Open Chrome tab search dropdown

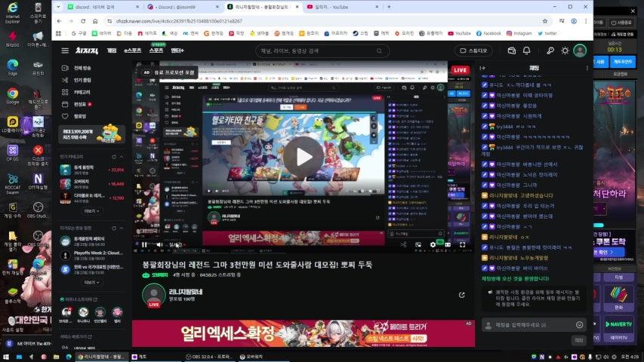(58, 7)
